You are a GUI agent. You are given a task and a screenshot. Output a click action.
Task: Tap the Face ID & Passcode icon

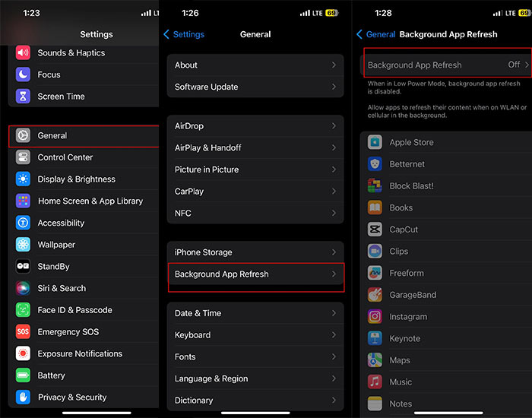tap(23, 310)
